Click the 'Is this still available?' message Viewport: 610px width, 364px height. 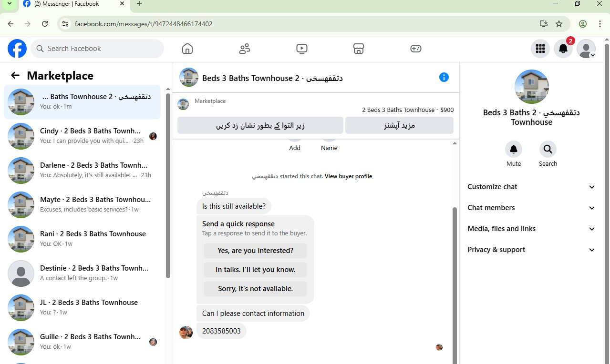point(234,206)
